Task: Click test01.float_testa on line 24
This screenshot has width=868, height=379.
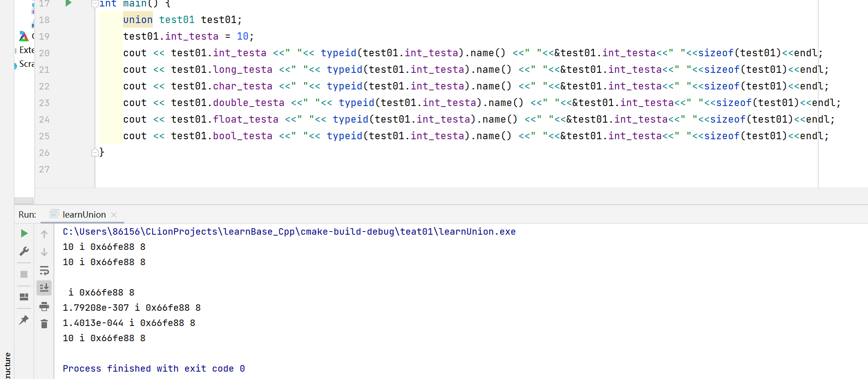Action: 225,119
